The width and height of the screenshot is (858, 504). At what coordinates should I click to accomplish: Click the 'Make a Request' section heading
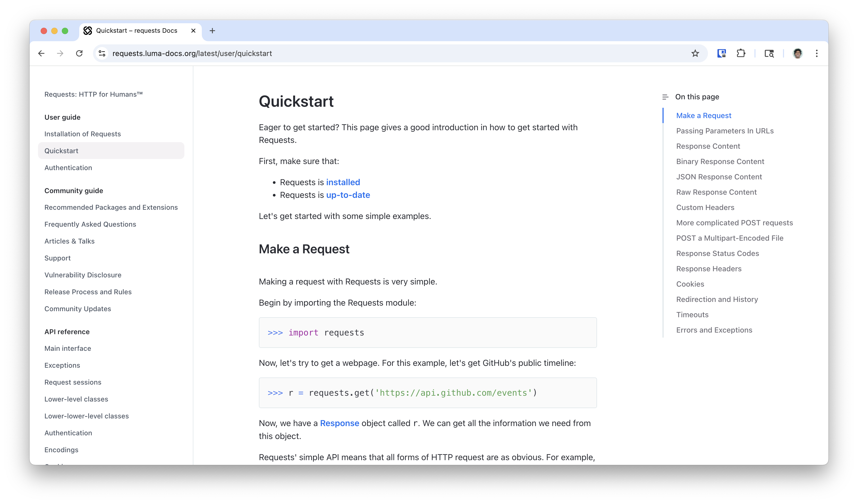click(x=304, y=249)
